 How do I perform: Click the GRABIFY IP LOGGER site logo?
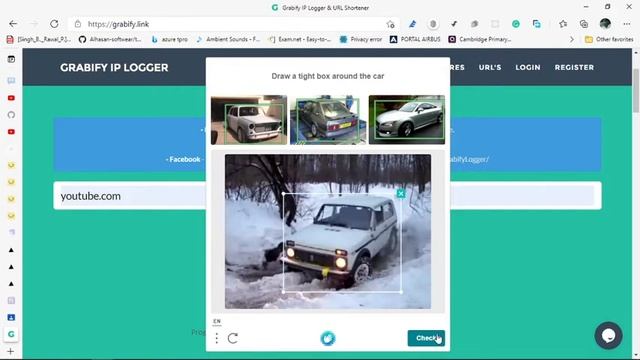(114, 67)
